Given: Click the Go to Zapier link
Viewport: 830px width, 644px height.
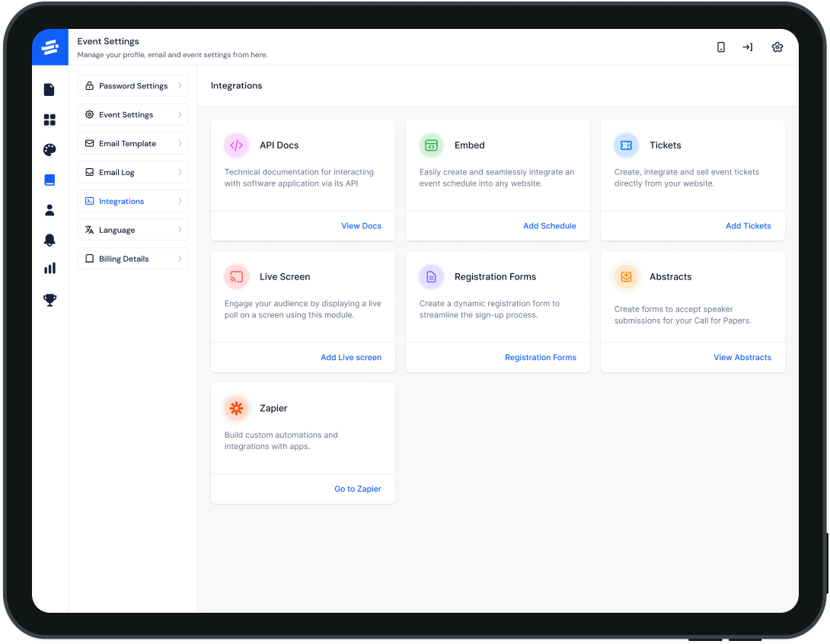Looking at the screenshot, I should pyautogui.click(x=357, y=488).
